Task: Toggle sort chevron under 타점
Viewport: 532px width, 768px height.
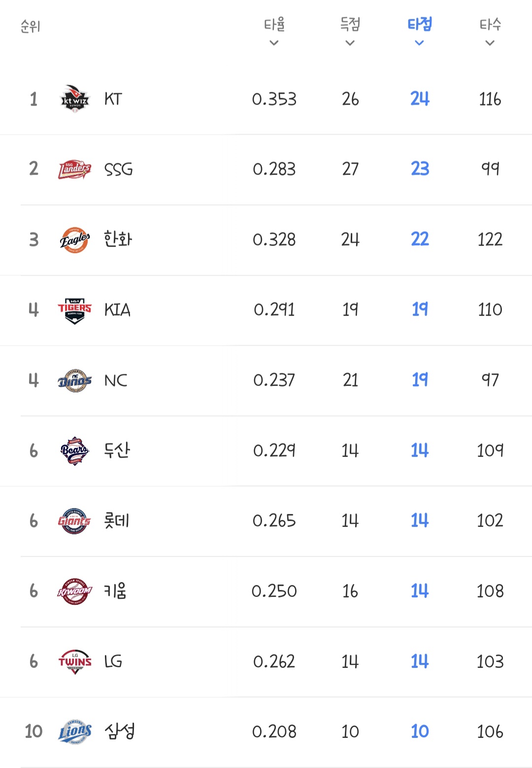Action: [x=420, y=43]
